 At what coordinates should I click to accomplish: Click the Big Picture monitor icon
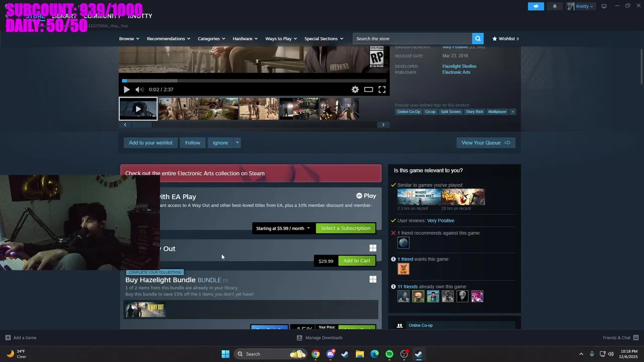point(604,6)
